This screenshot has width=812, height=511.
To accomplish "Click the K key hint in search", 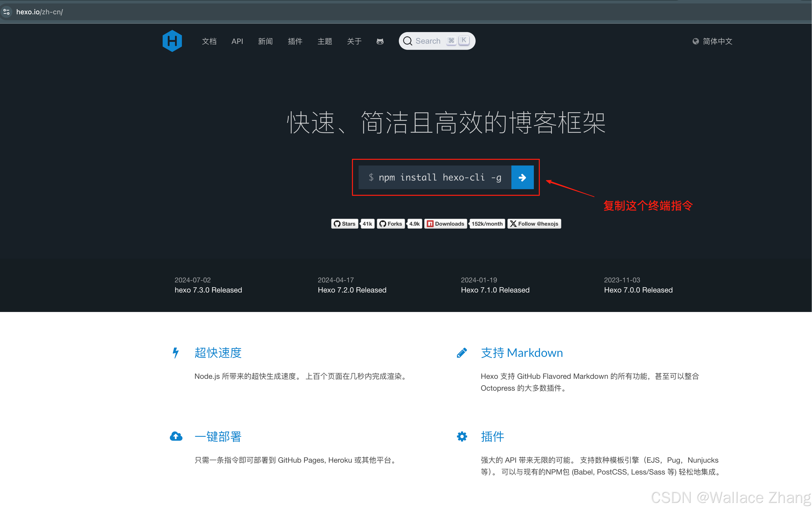I will [x=464, y=40].
